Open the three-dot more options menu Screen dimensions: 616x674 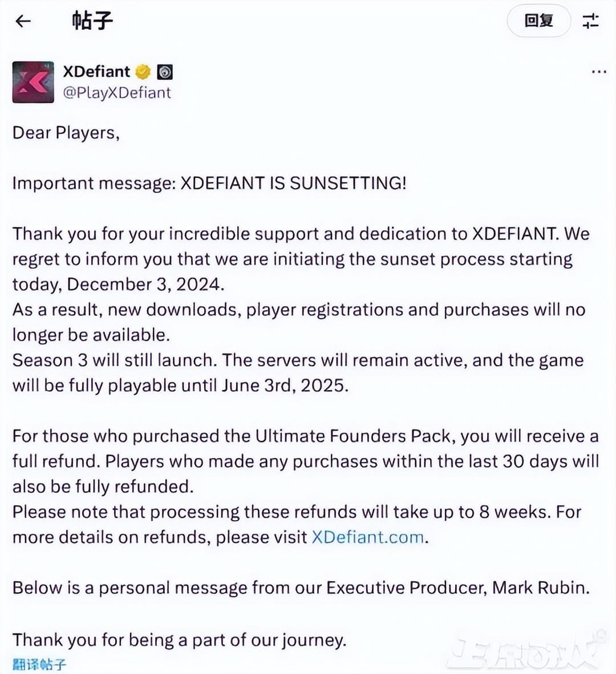pyautogui.click(x=598, y=72)
